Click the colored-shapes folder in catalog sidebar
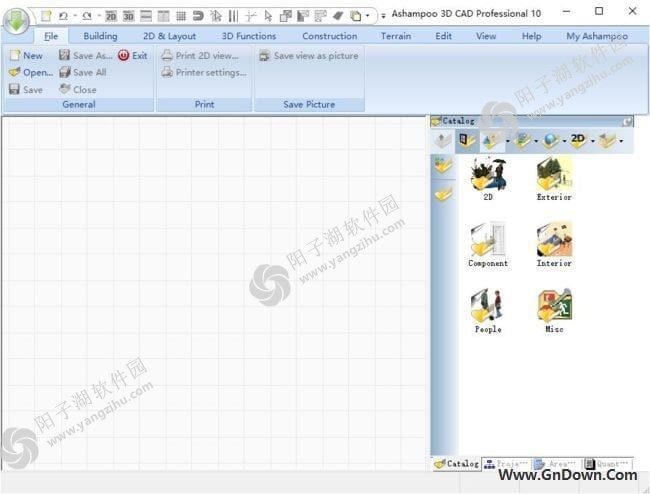The height and width of the screenshot is (494, 650). pyautogui.click(x=443, y=165)
